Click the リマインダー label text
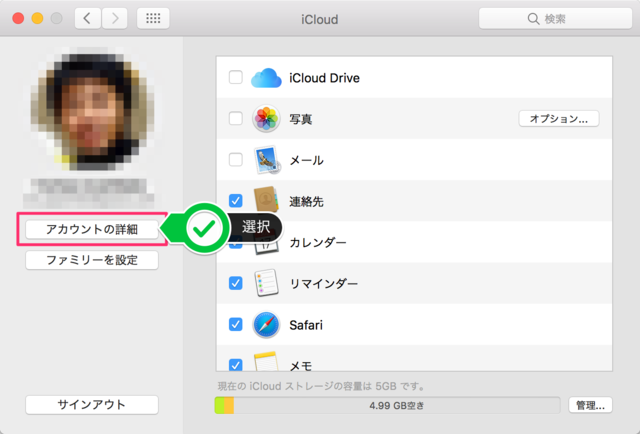The image size is (640, 434). pyautogui.click(x=324, y=283)
